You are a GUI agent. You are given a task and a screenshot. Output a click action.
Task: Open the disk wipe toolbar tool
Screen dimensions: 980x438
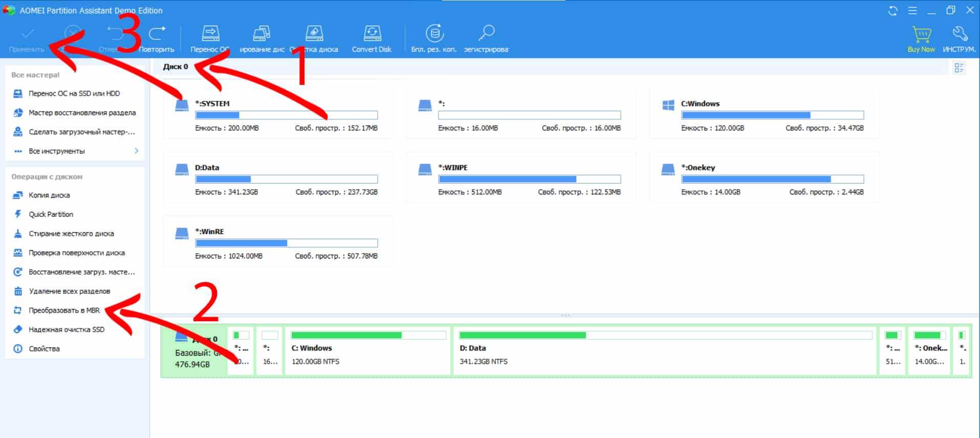coord(314,39)
